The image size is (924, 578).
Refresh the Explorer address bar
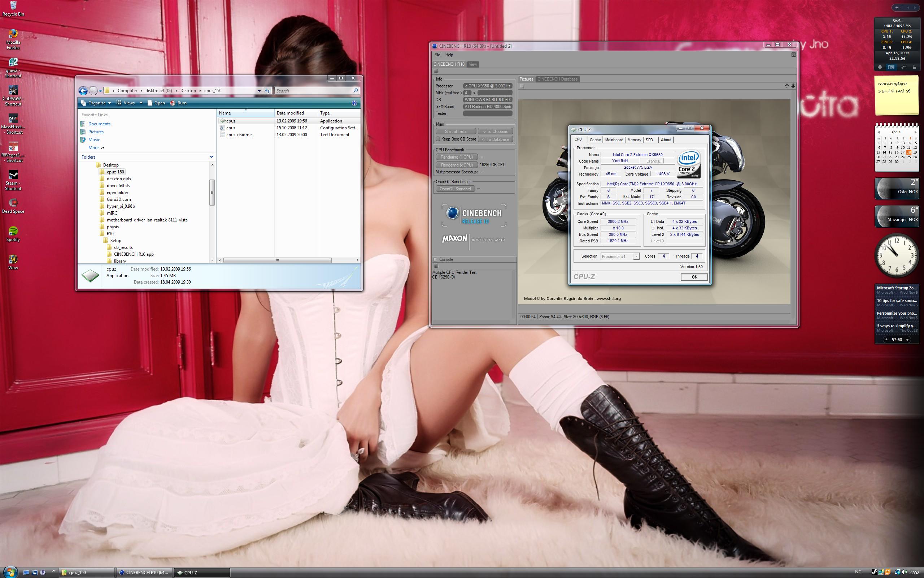click(x=267, y=91)
